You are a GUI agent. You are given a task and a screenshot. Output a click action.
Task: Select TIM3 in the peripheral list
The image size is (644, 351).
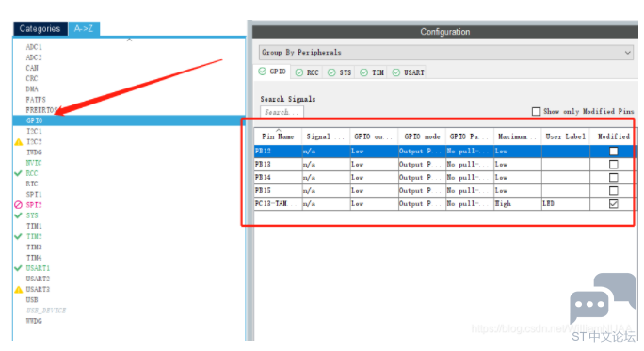[34, 247]
